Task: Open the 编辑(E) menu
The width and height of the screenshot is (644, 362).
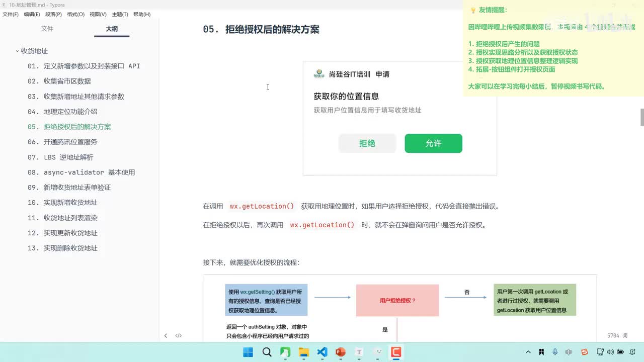Action: click(32, 14)
